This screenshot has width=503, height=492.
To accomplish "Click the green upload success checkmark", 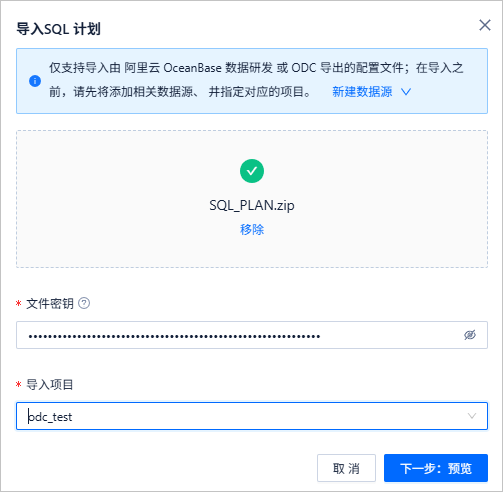I will [252, 171].
